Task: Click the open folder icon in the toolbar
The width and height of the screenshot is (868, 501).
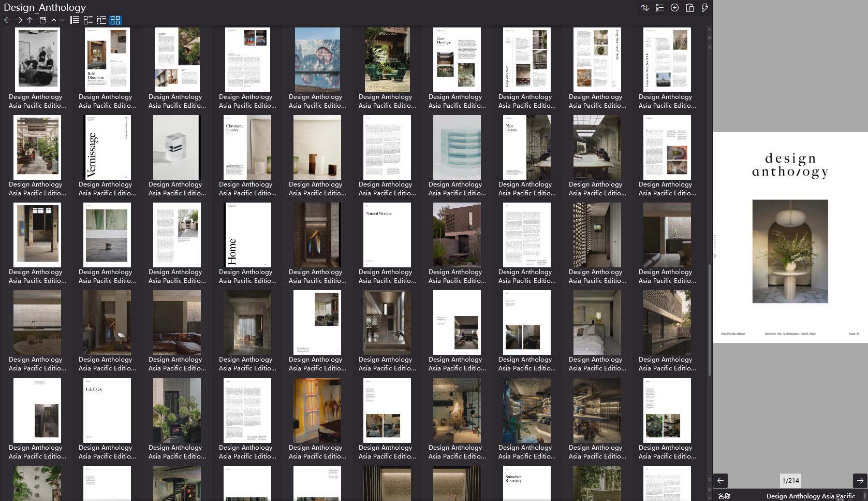Action: (x=42, y=20)
